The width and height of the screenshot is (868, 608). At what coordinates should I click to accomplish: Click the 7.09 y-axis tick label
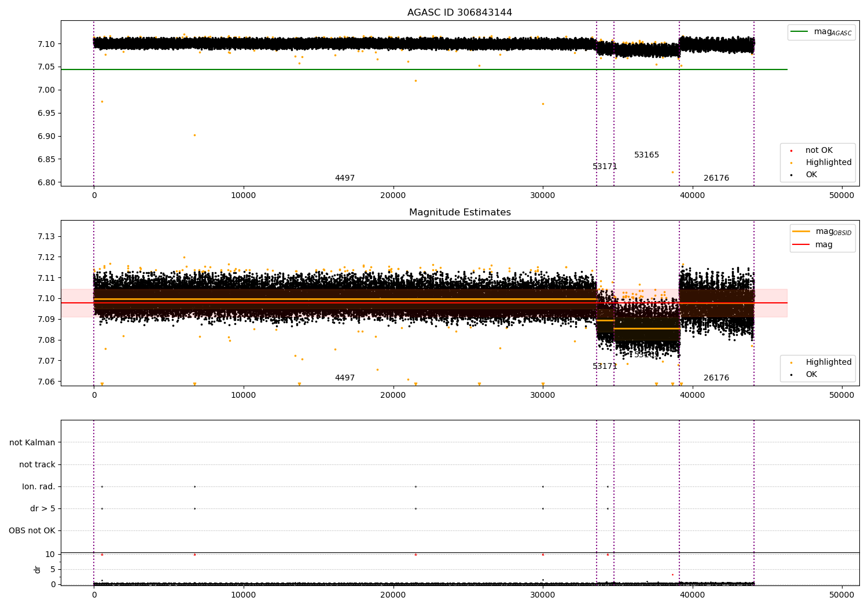46,320
